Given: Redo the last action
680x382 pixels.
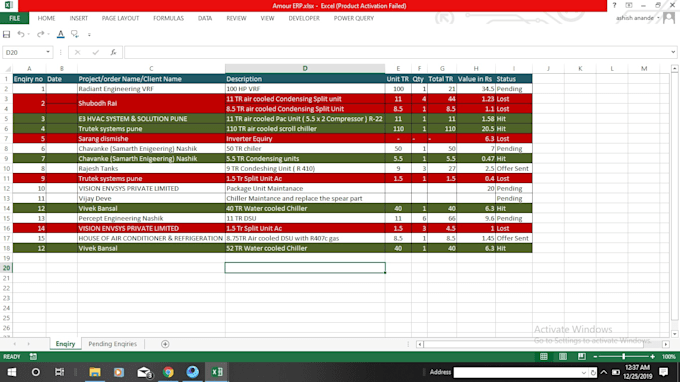Looking at the screenshot, I should click(x=40, y=34).
